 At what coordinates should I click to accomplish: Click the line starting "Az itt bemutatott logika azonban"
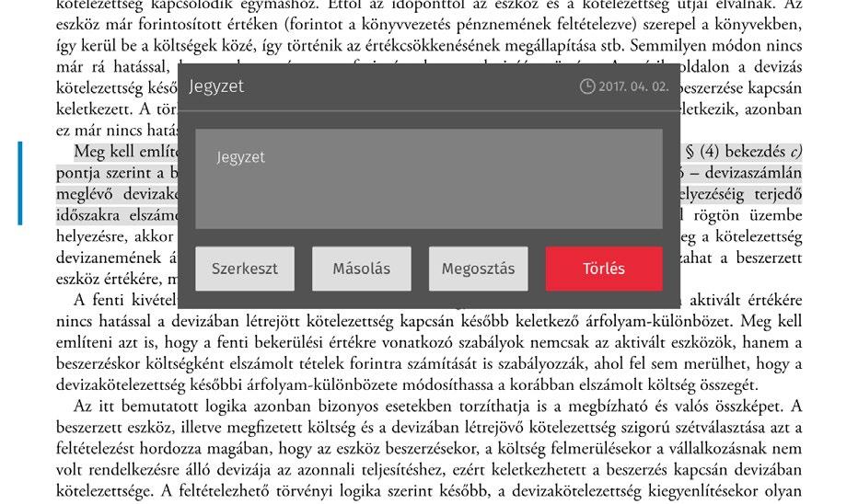[x=438, y=407]
